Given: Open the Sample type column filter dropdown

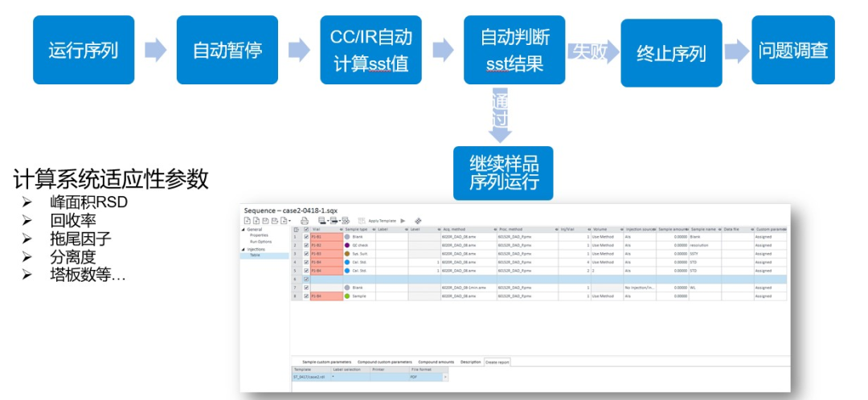Looking at the screenshot, I should (374, 230).
